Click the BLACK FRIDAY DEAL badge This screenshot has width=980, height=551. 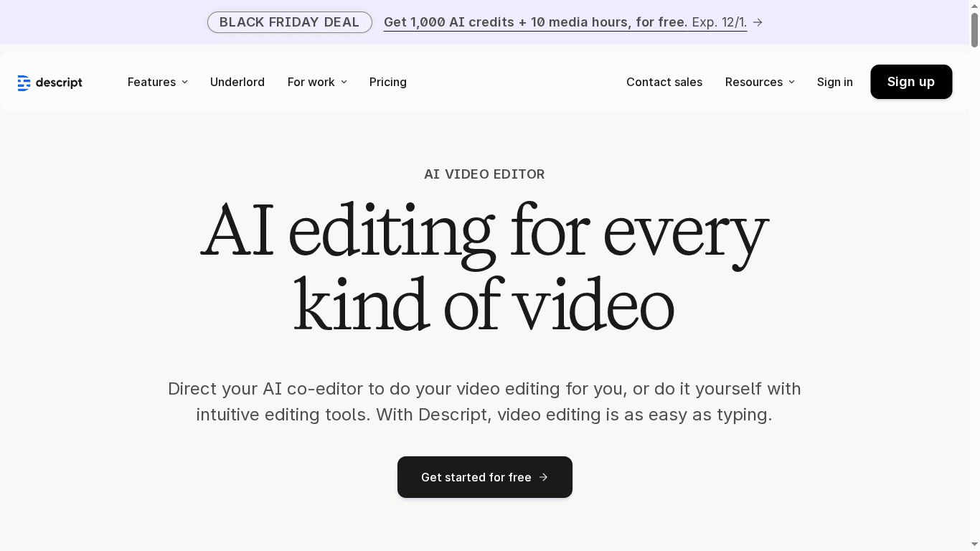289,22
